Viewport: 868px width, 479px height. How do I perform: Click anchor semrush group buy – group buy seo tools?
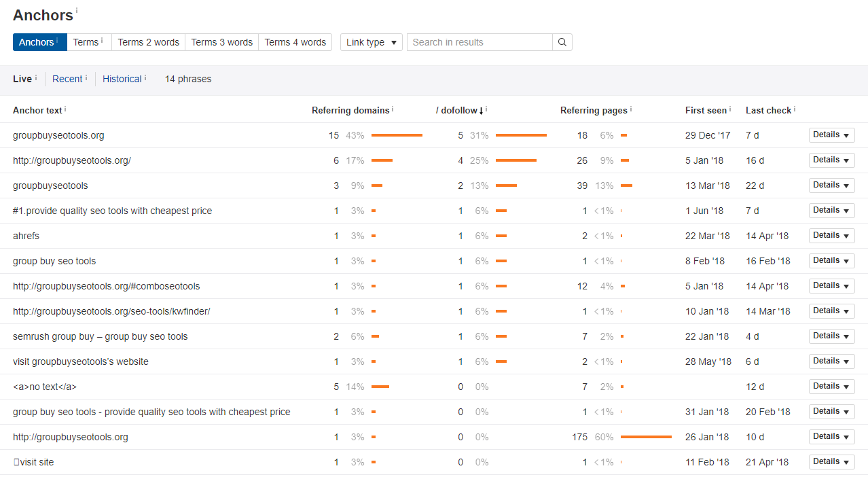point(100,336)
